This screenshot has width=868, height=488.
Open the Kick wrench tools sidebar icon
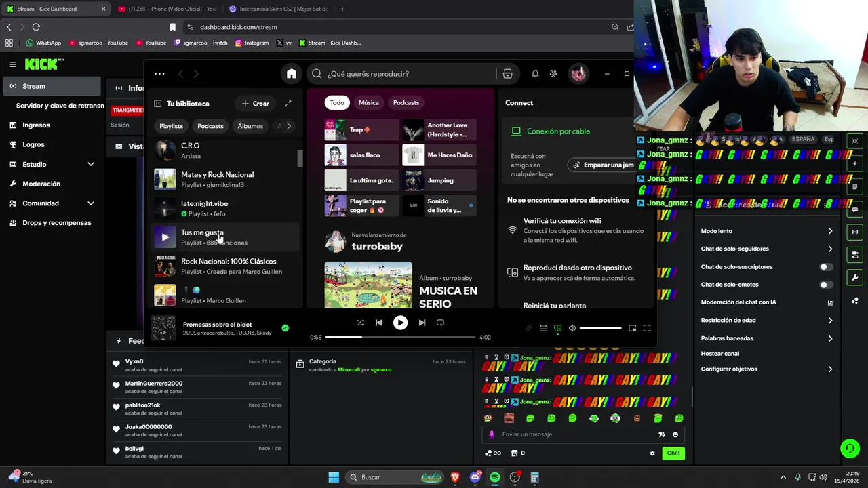click(x=854, y=278)
